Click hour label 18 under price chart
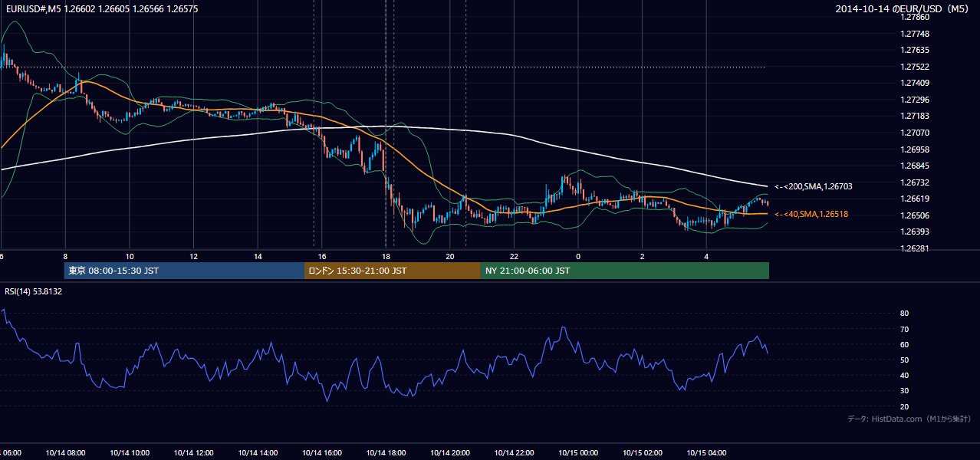The image size is (980, 460). click(386, 256)
